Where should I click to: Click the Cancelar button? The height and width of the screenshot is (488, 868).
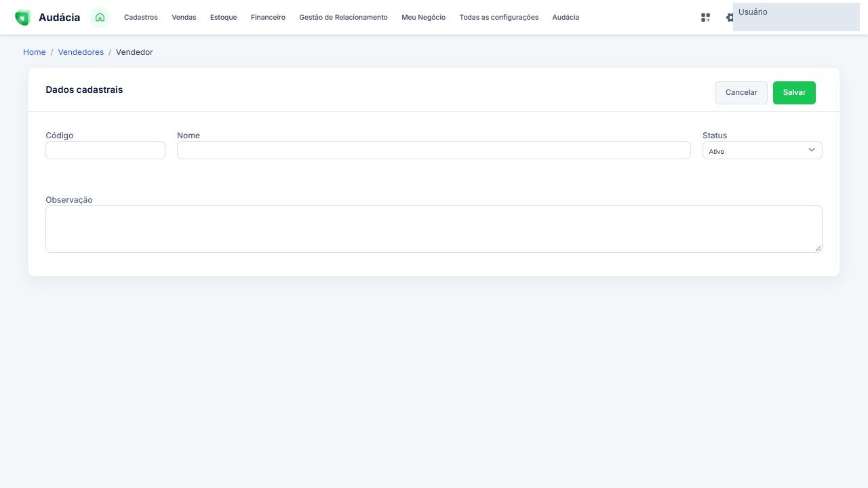pos(741,93)
